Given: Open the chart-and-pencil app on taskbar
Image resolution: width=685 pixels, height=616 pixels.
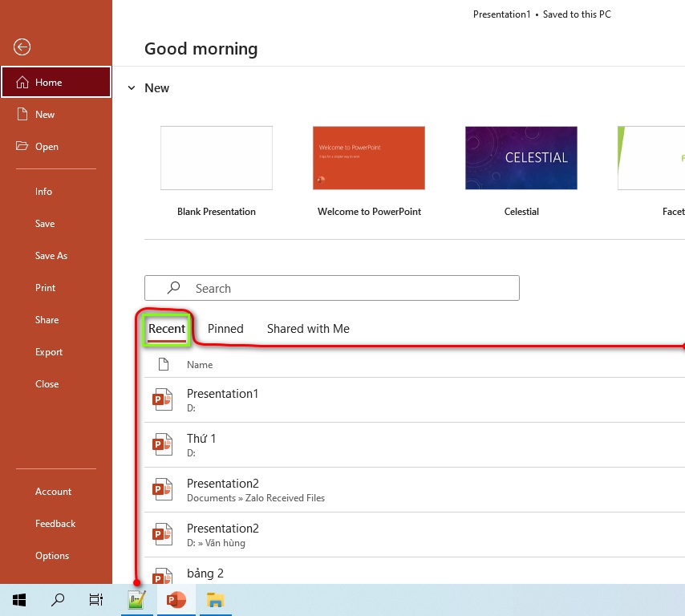Looking at the screenshot, I should click(x=136, y=600).
